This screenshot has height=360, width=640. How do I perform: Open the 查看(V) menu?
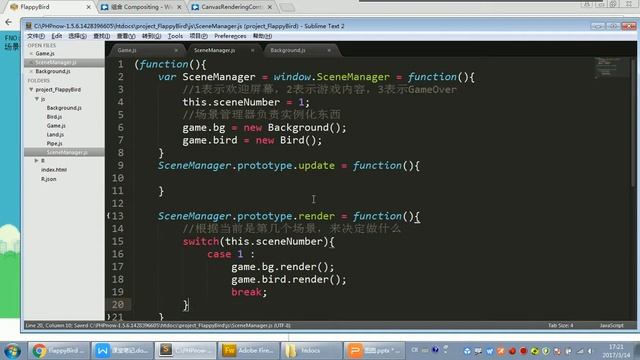[x=126, y=36]
